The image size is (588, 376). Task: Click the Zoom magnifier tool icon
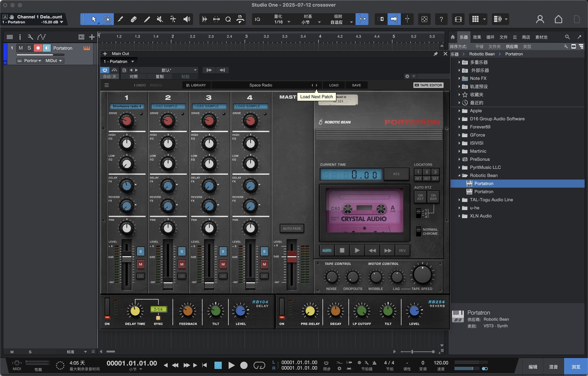[x=228, y=19]
